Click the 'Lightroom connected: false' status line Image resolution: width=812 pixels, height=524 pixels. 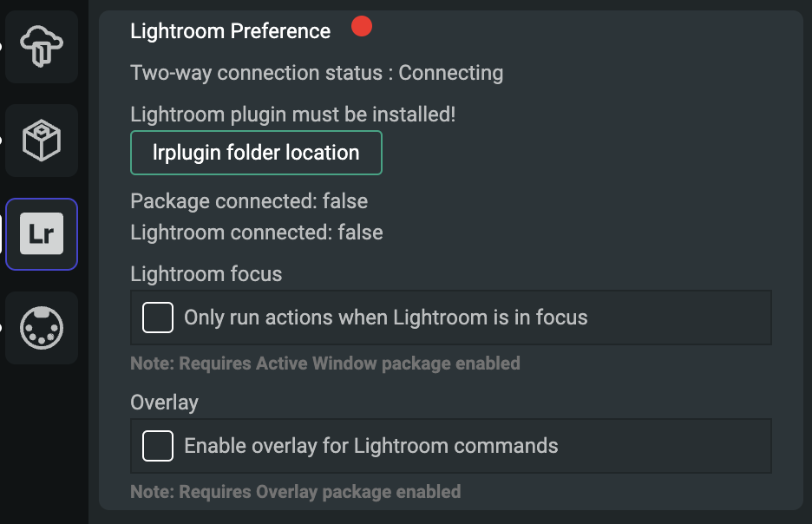pos(257,233)
